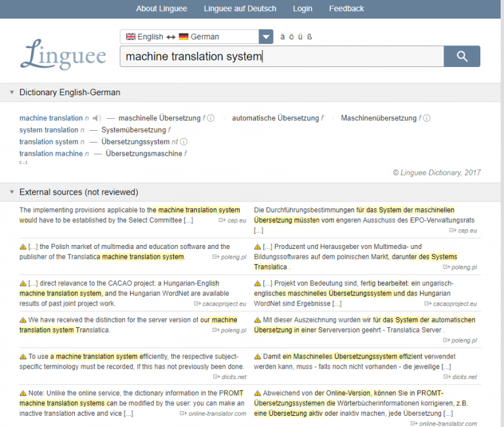Click warning icon beside 'We have received' sentence
This screenshot has height=427, width=504.
coord(23,320)
